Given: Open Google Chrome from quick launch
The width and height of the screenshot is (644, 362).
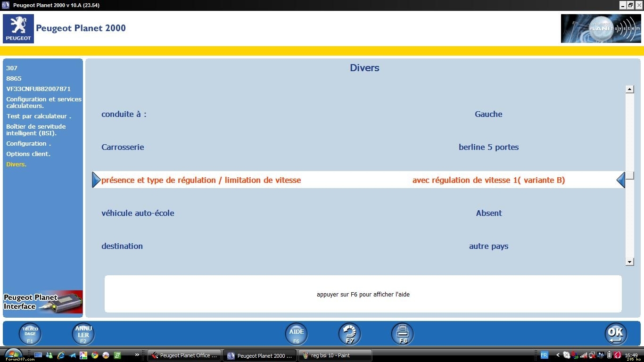Looking at the screenshot, I should [x=95, y=355].
